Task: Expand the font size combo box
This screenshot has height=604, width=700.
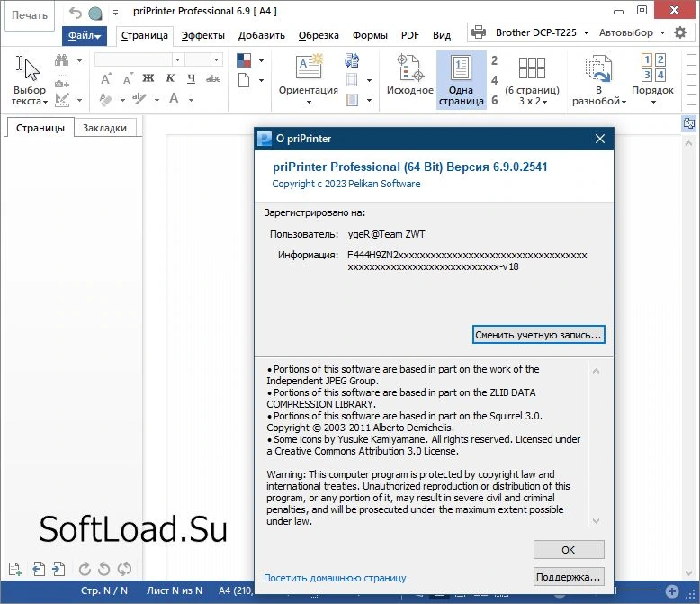Action: [x=217, y=60]
